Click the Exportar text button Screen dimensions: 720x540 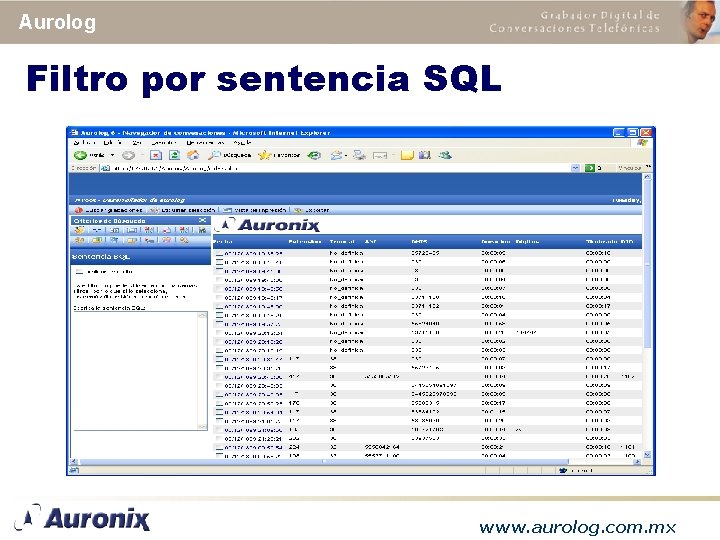(x=317, y=210)
